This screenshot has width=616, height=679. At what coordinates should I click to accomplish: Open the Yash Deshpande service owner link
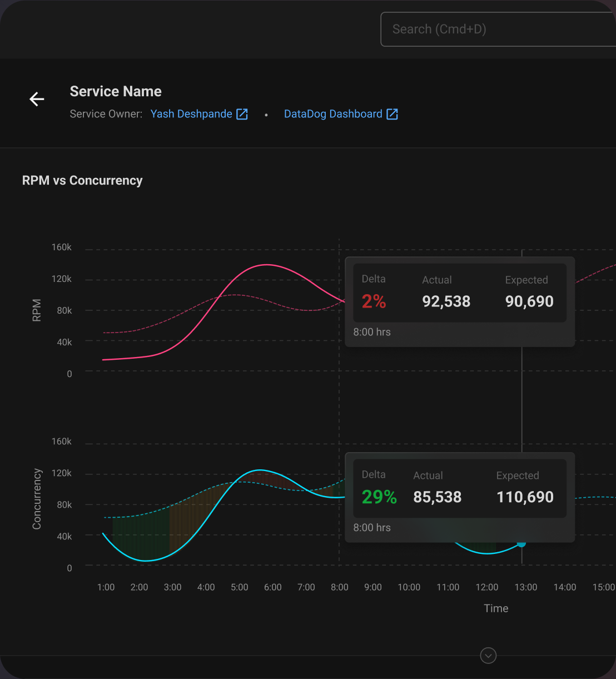click(x=191, y=114)
